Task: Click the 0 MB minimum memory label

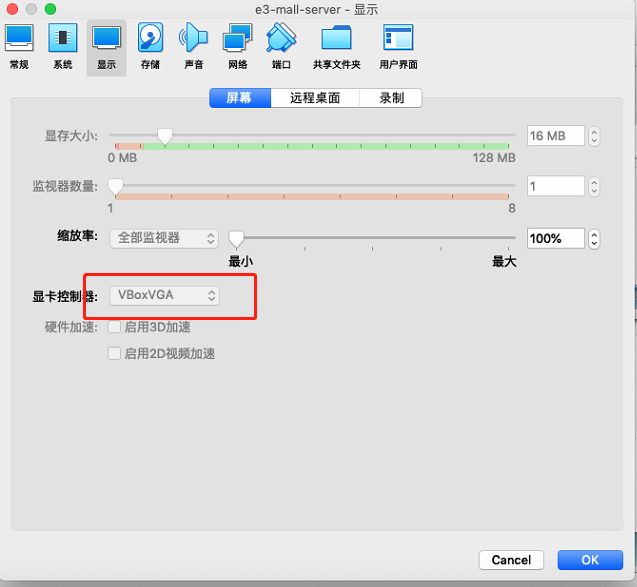Action: tap(122, 158)
